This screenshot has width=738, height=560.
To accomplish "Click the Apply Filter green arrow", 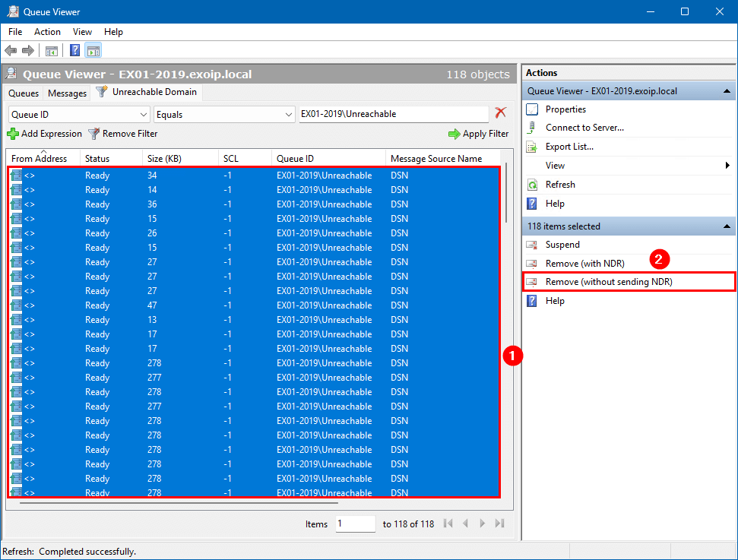I will [x=454, y=134].
